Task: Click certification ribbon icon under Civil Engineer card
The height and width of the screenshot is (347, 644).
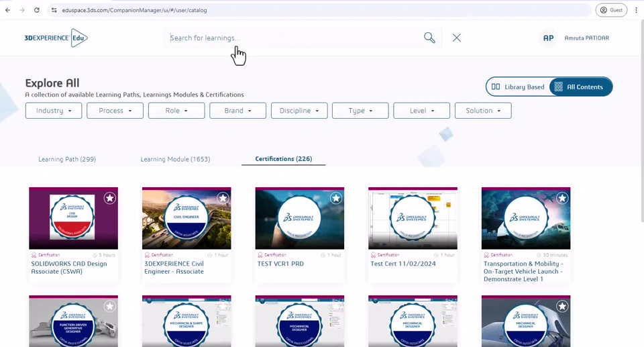Action: (x=147, y=255)
